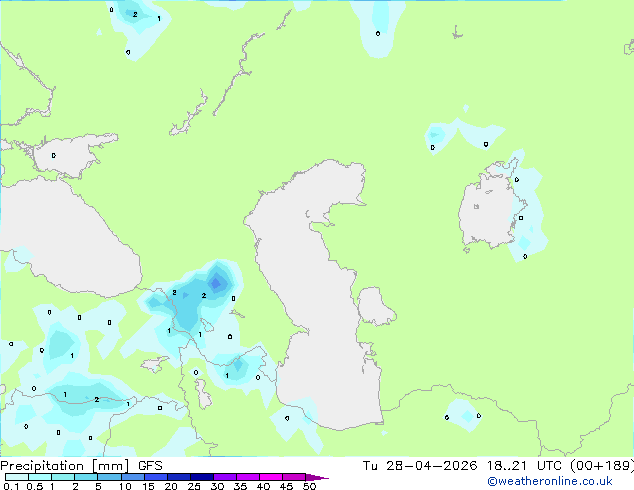The image size is (634, 490).
Task: Click the legend label '25'
Action: (194, 486)
